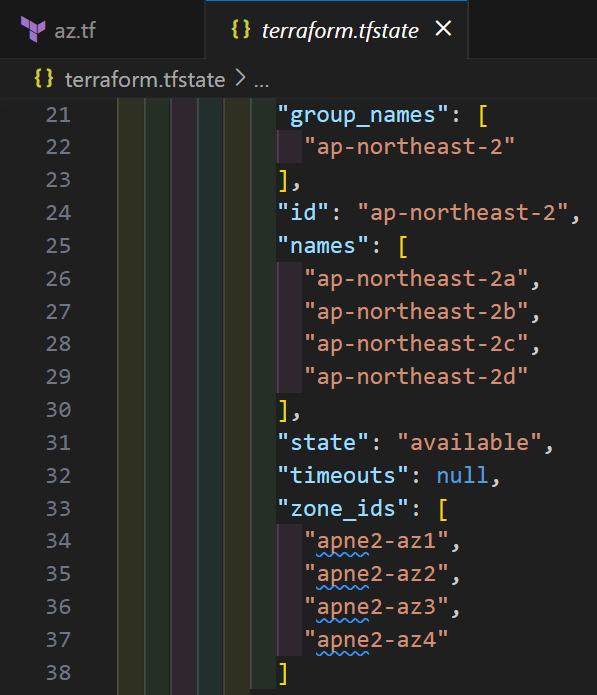Click the "group_names" key
This screenshot has width=597, height=695.
click(363, 115)
